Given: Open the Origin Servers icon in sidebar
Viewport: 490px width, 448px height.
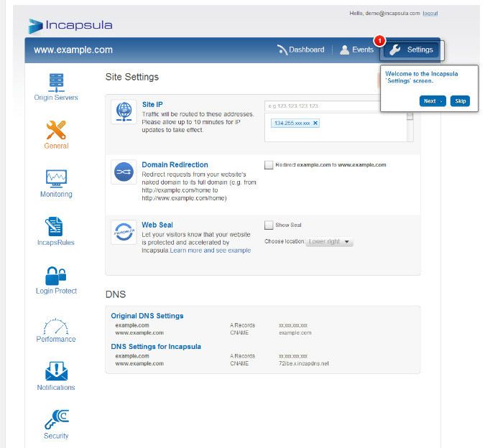Looking at the screenshot, I should (x=56, y=83).
